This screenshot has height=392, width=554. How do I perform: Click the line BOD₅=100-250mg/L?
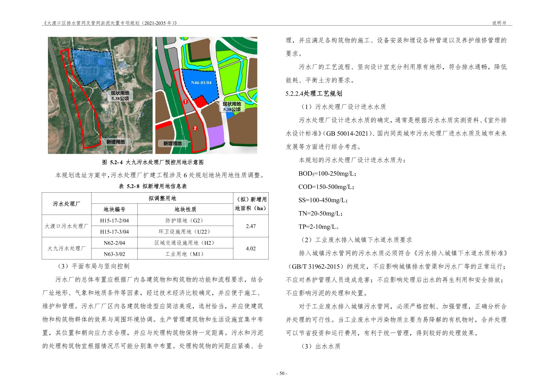tap(327, 174)
